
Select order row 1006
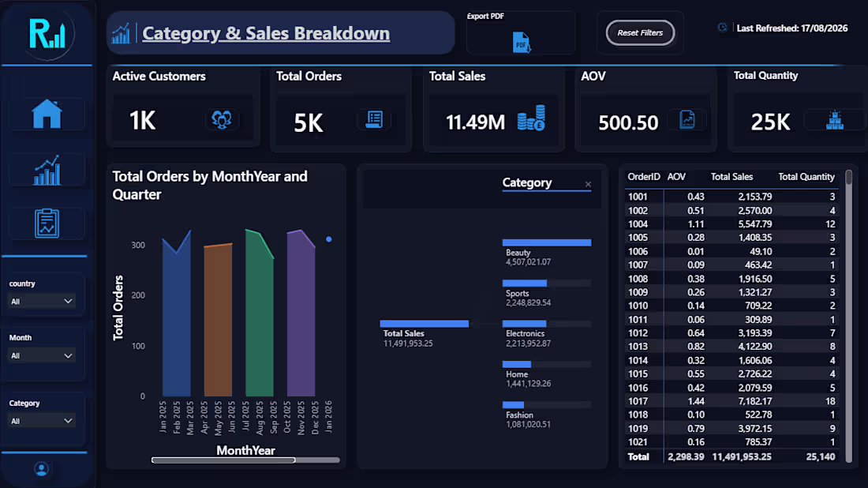click(731, 251)
